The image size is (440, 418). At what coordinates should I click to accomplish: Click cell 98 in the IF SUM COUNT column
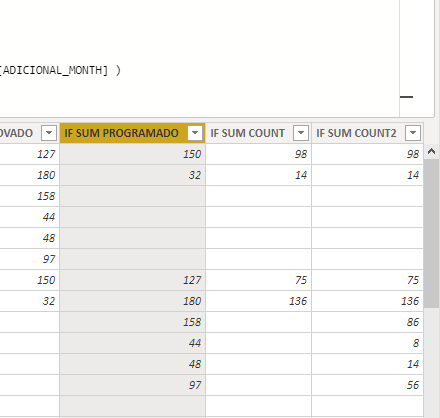pos(259,154)
